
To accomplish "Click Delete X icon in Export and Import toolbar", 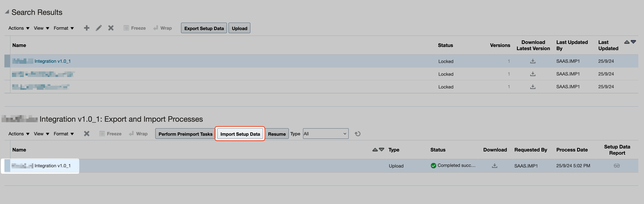I will click(86, 134).
